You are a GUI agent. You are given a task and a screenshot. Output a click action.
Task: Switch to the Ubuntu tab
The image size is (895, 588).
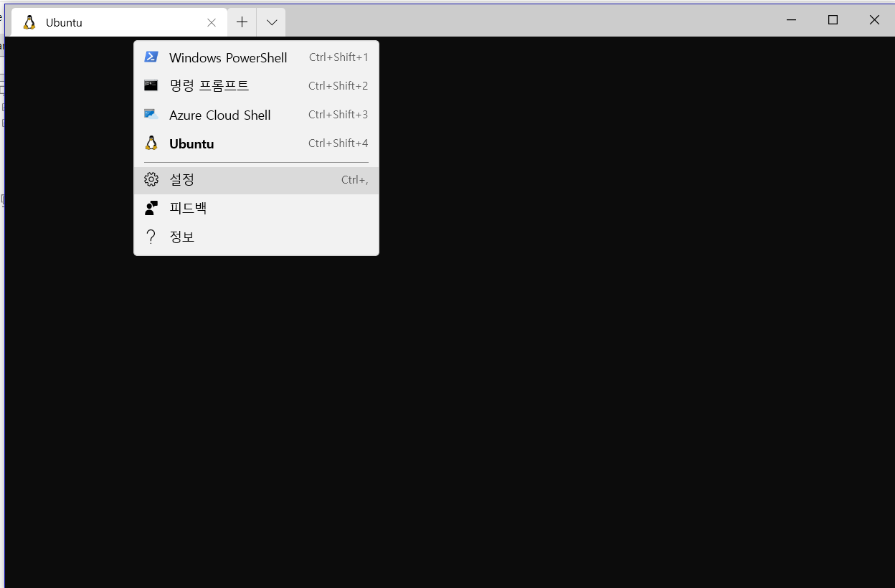[120, 22]
